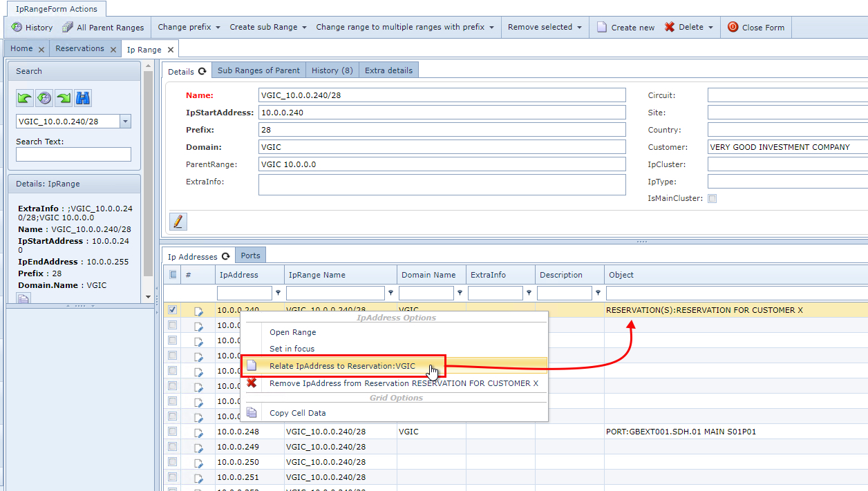Click the Search Text input field

[x=73, y=154]
